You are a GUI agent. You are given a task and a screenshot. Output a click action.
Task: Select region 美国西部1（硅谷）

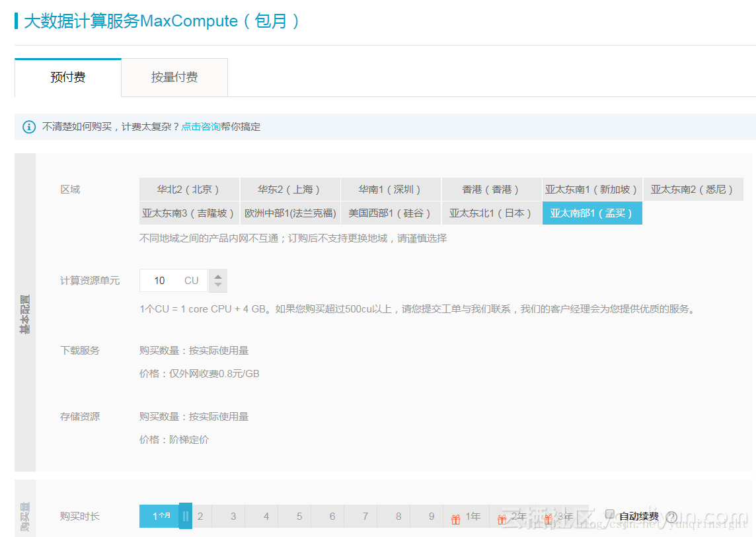(x=391, y=213)
